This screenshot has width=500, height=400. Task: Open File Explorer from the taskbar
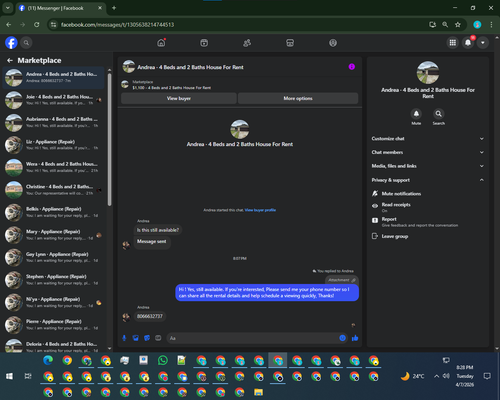(258, 392)
